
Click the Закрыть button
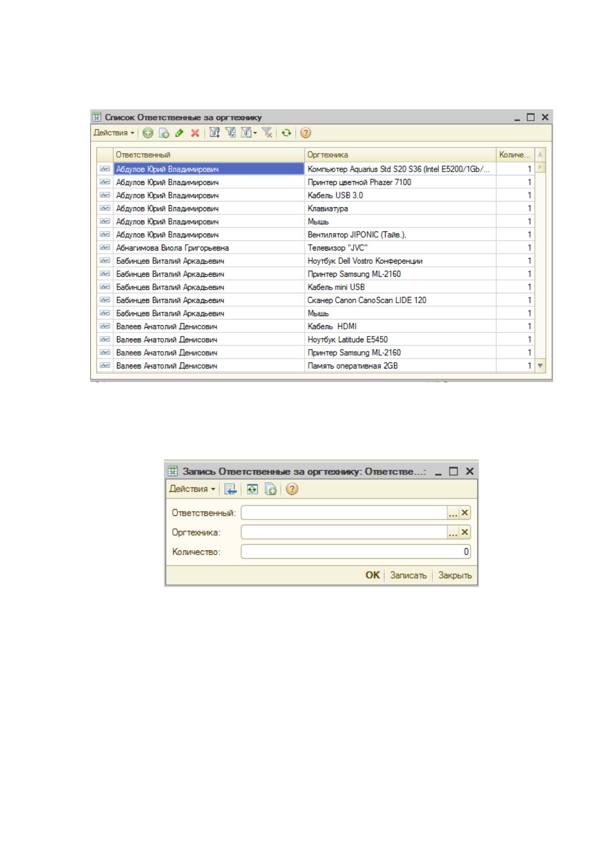[x=455, y=575]
